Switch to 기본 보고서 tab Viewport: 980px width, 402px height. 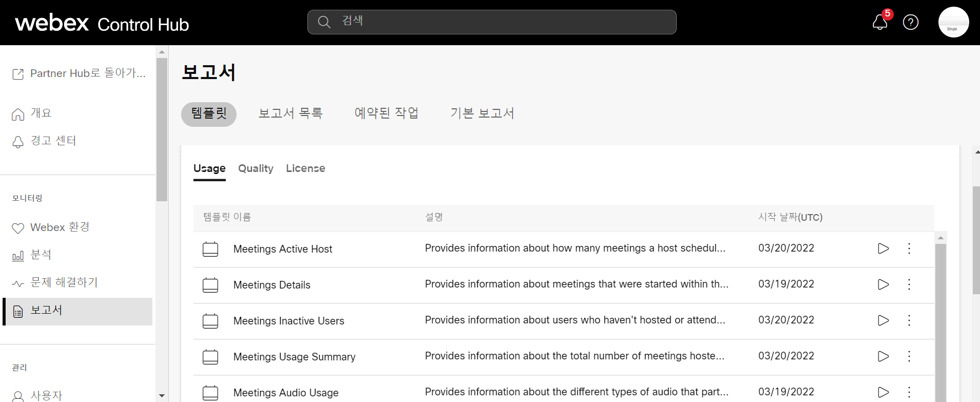[482, 113]
